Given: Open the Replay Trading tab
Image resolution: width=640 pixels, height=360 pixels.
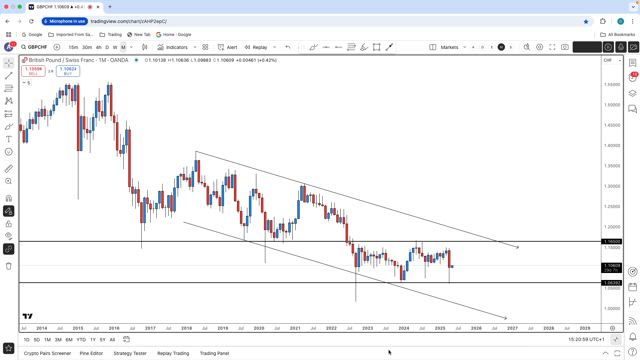Looking at the screenshot, I should tap(173, 353).
